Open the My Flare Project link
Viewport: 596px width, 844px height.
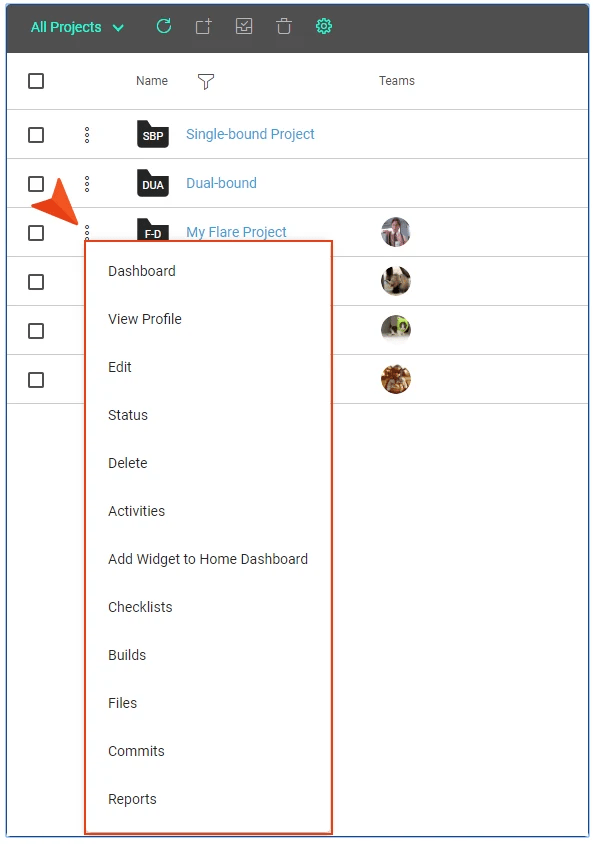(x=236, y=232)
